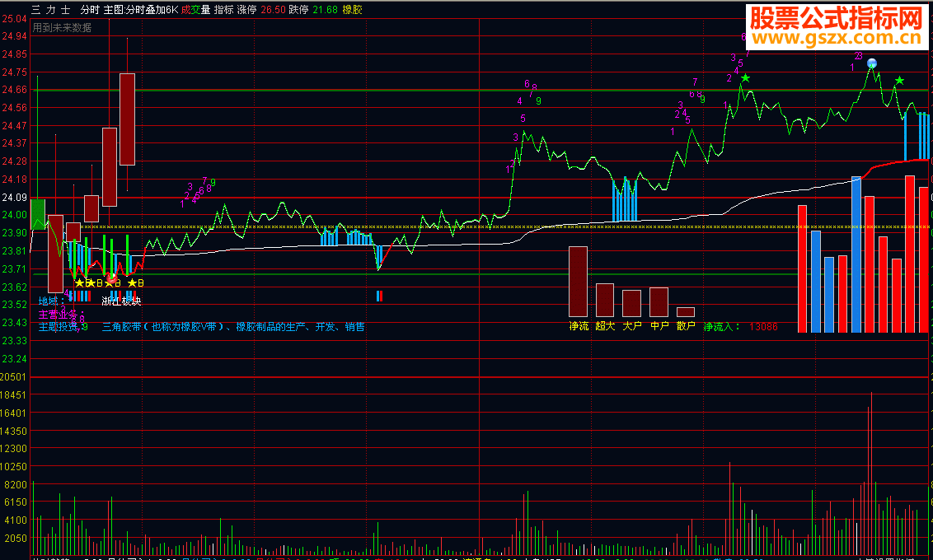The height and width of the screenshot is (560, 933).
Task: Click the 三角胶带 business description text
Action: click(233, 326)
